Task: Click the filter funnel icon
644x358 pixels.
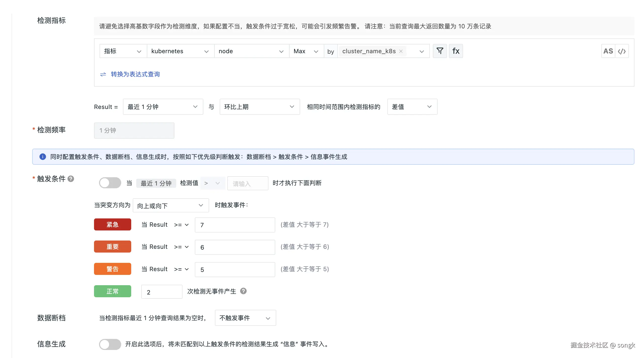Action: click(x=440, y=51)
